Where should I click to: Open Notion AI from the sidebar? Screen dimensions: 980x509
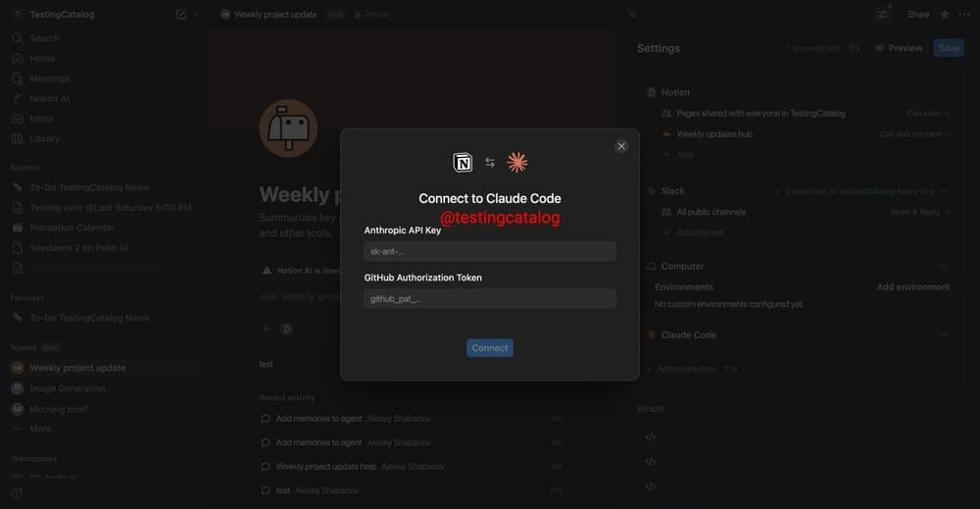click(x=49, y=99)
